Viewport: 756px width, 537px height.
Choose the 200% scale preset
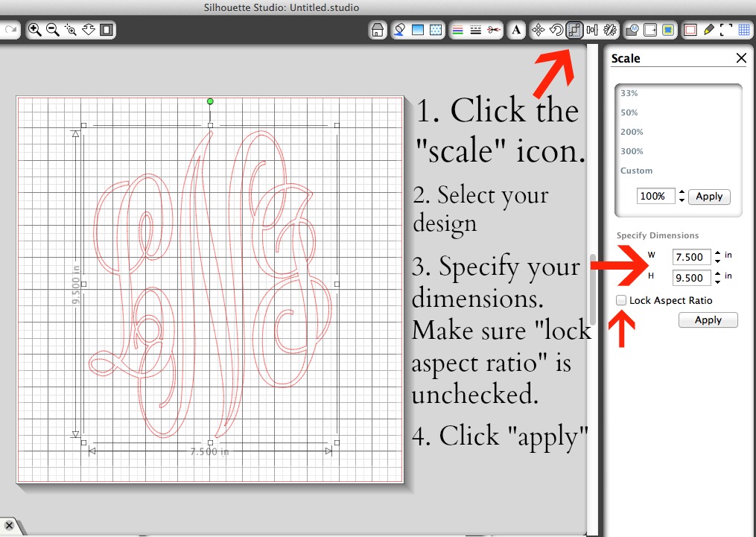(x=632, y=132)
